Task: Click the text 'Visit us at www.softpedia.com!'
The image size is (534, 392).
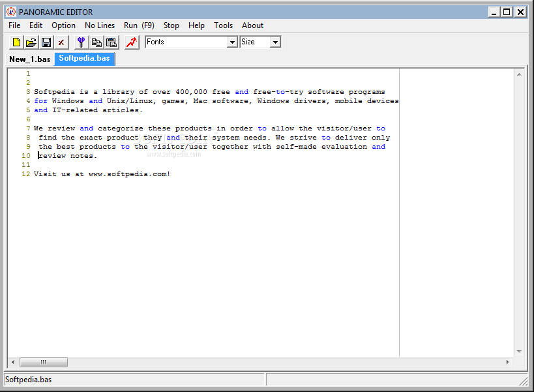Action: pyautogui.click(x=102, y=174)
